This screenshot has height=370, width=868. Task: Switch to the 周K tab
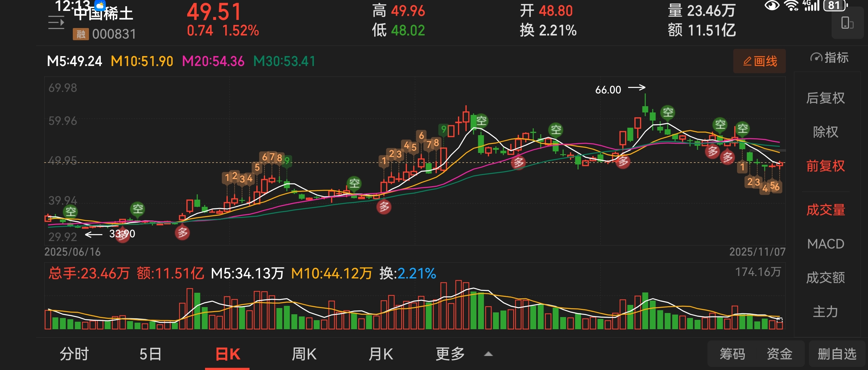coord(304,354)
